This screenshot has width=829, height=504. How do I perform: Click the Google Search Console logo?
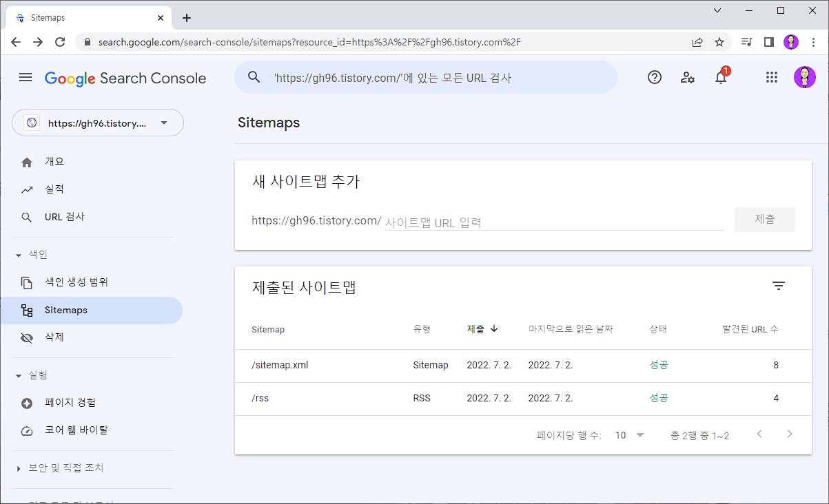[125, 78]
